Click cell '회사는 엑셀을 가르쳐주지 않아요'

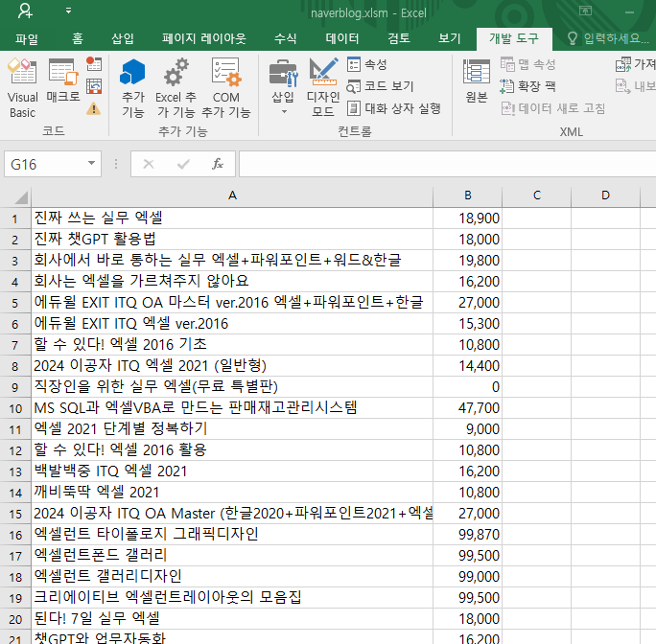[232, 282]
